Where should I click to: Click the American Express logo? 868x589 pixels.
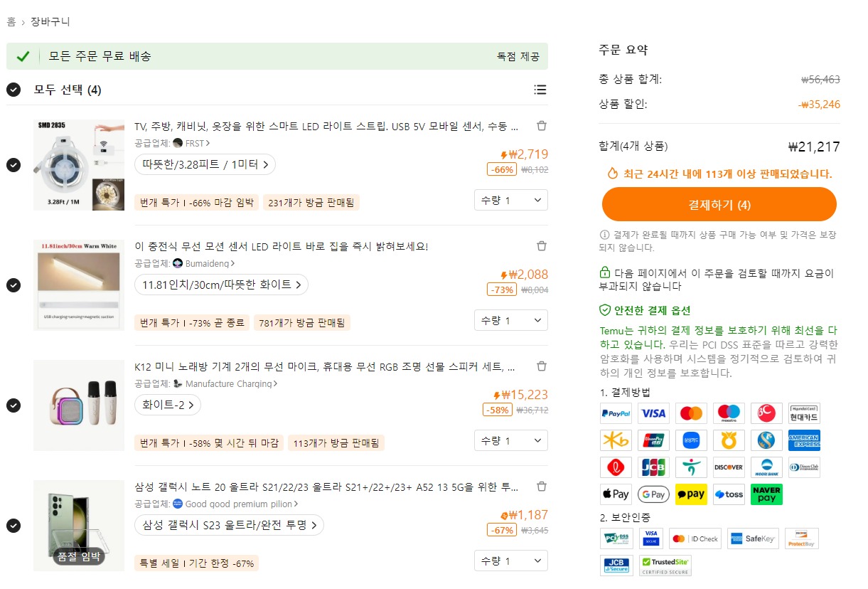(804, 440)
